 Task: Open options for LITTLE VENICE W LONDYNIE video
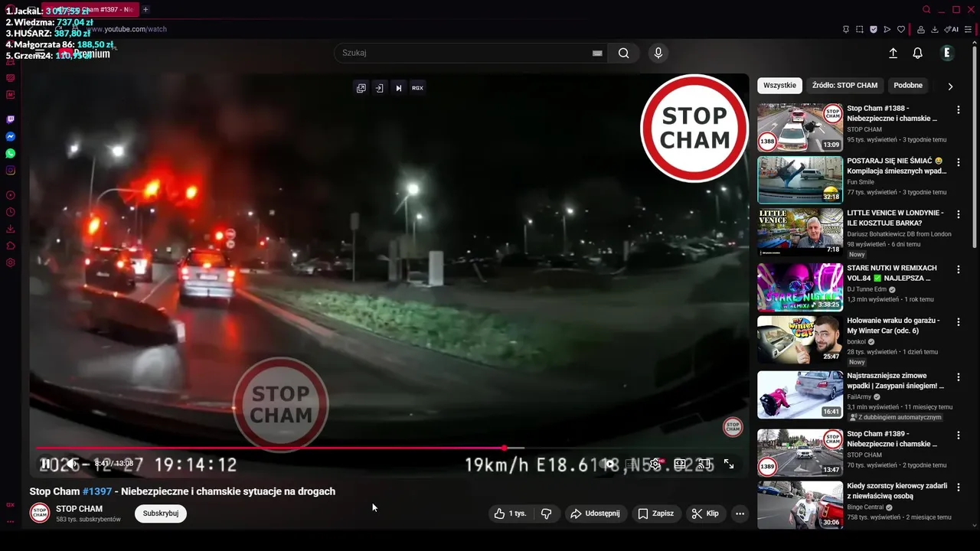(x=958, y=214)
